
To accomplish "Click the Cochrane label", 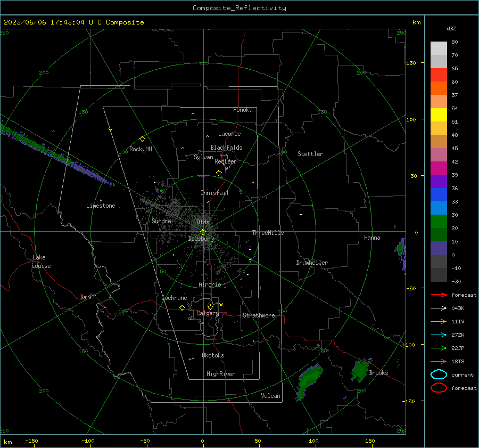I will point(174,298).
